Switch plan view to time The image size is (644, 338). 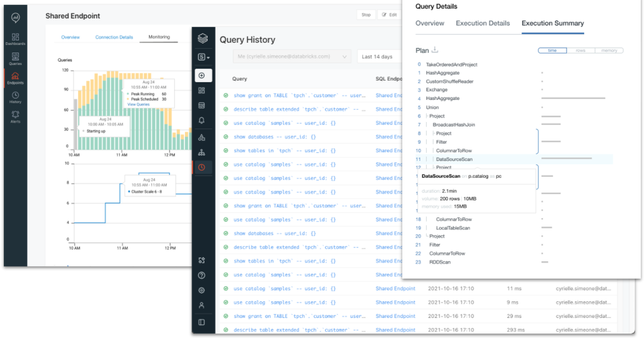[x=552, y=50]
